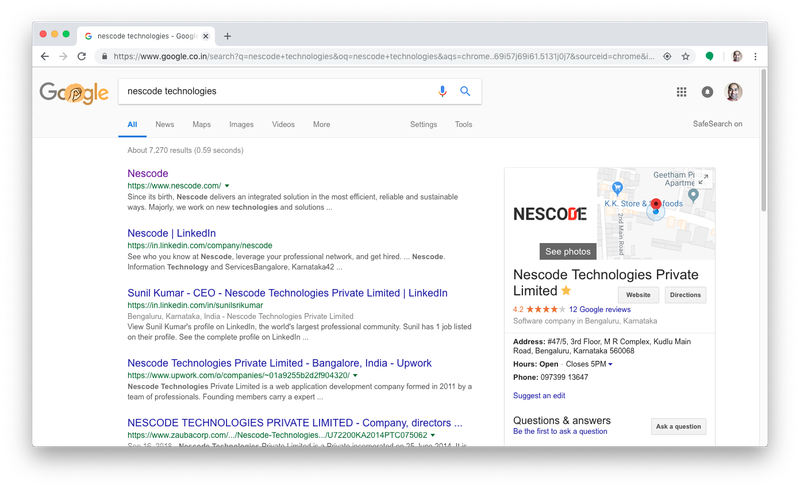Open search Tools
800x489 pixels.
pos(463,124)
